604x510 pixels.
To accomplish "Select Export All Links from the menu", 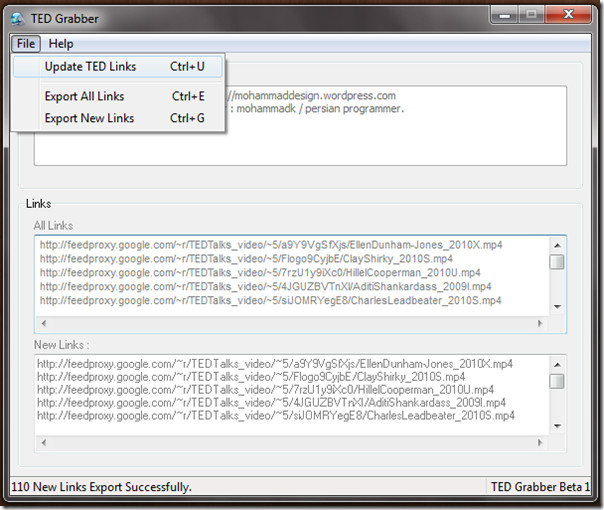I will (118, 96).
